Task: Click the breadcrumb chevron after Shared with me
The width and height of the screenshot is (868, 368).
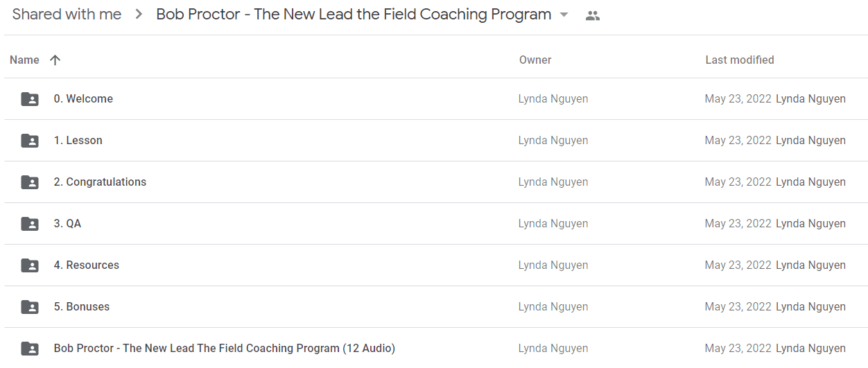Action: (x=139, y=15)
